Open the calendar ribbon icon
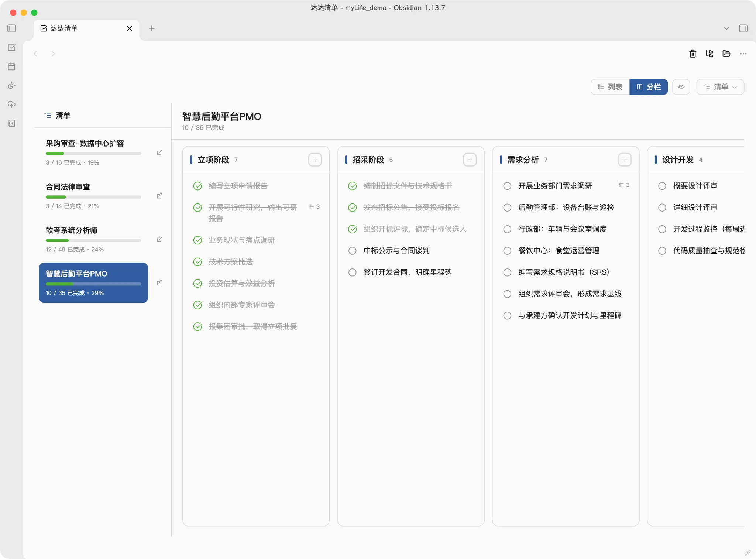The image size is (756, 559). pyautogui.click(x=12, y=66)
